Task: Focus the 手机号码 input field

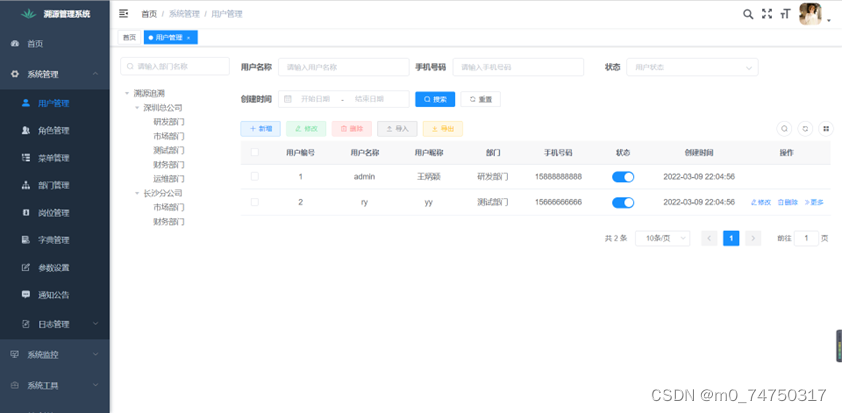Action: [518, 67]
